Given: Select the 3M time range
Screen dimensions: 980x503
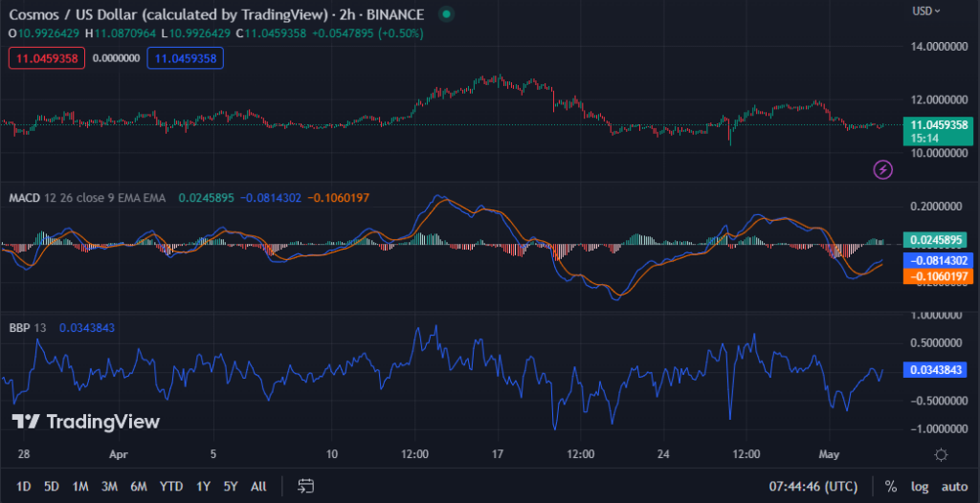Looking at the screenshot, I should [x=109, y=486].
